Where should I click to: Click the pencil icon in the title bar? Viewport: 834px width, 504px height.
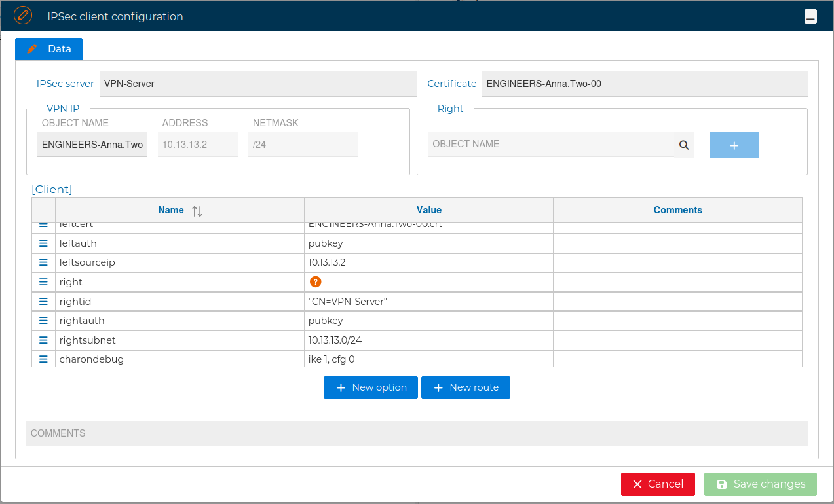[24, 15]
